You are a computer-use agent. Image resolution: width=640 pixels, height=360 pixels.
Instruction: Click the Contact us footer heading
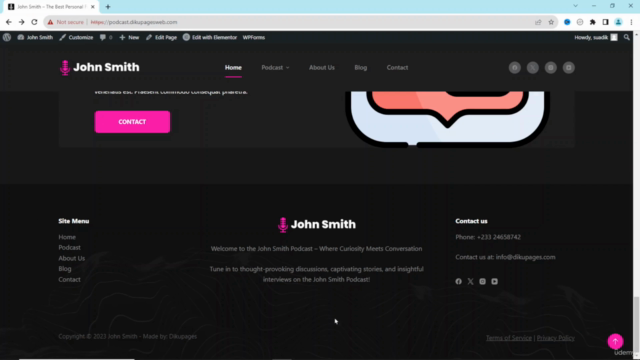click(x=471, y=221)
